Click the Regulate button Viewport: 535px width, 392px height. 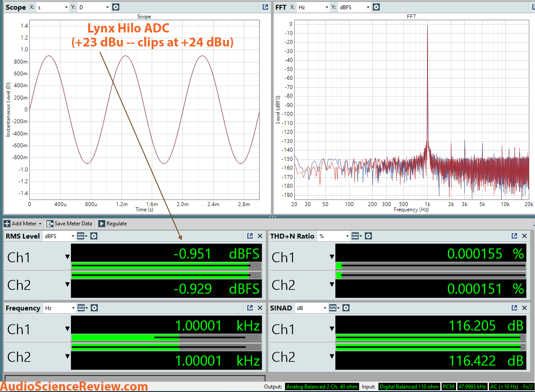[x=113, y=224]
